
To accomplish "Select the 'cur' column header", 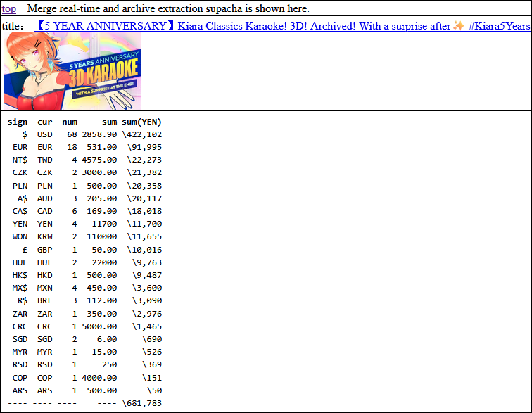I will [45, 122].
